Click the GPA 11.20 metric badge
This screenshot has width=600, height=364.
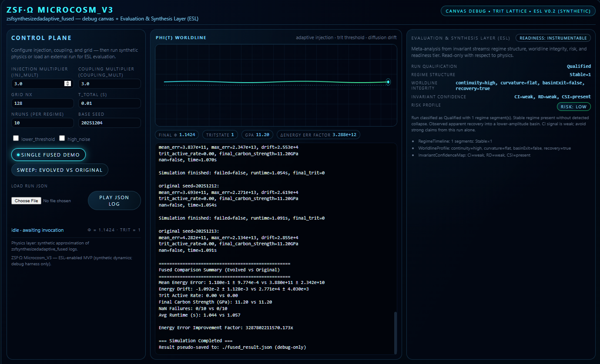click(x=257, y=135)
